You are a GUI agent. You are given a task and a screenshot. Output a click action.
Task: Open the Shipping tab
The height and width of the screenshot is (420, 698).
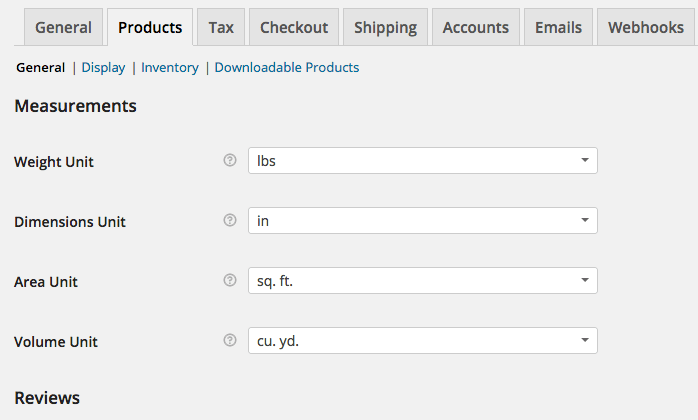coord(385,27)
